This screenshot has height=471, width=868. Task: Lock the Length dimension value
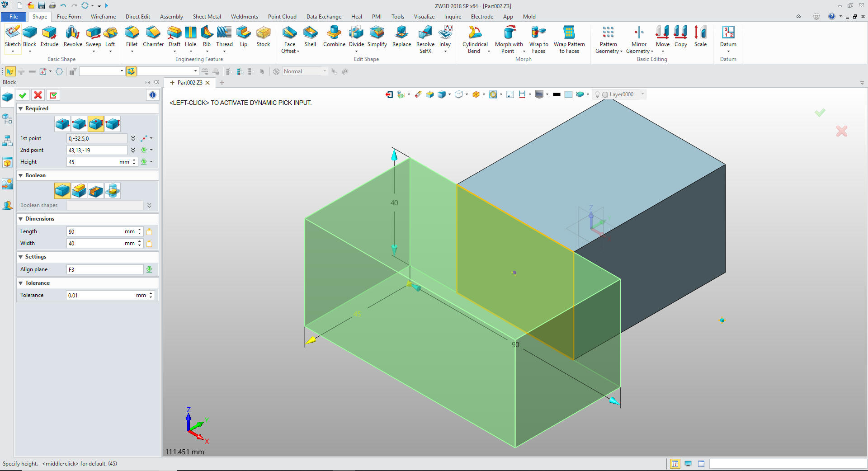coord(149,232)
